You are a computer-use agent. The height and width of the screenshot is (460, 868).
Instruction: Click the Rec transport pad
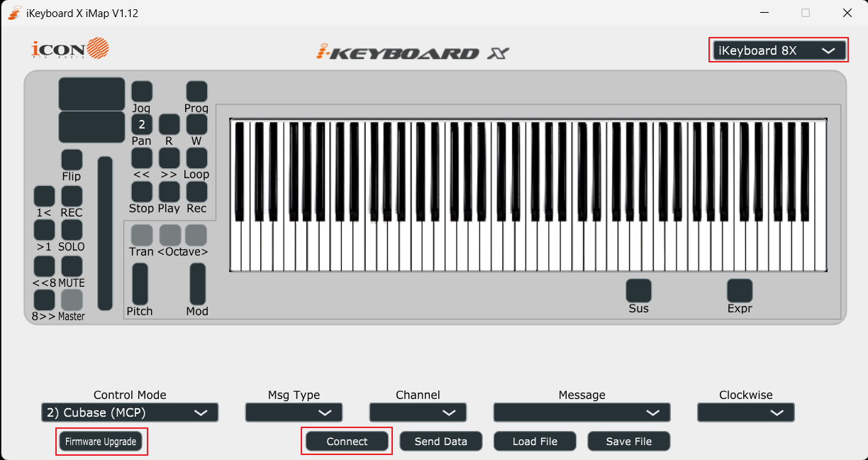tap(196, 192)
